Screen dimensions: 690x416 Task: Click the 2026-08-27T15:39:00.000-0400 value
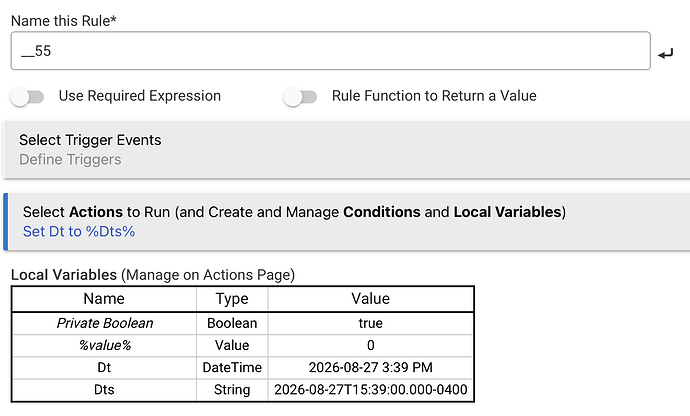point(371,390)
